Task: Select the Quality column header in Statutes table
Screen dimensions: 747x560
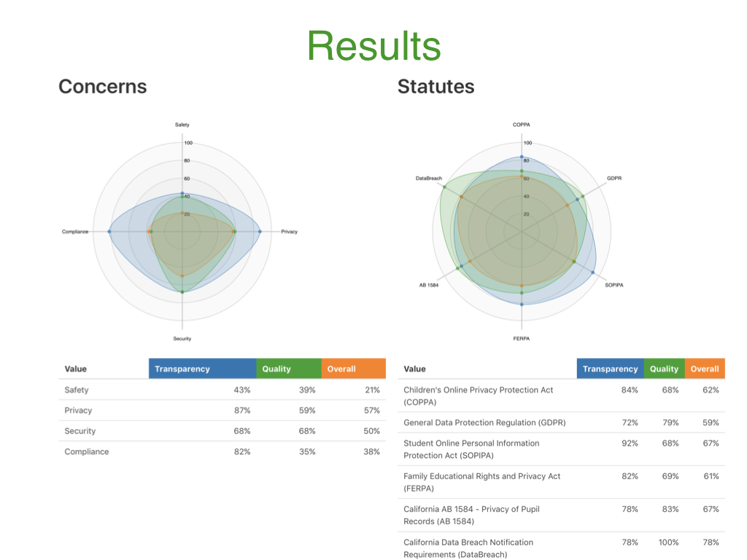Action: point(664,369)
